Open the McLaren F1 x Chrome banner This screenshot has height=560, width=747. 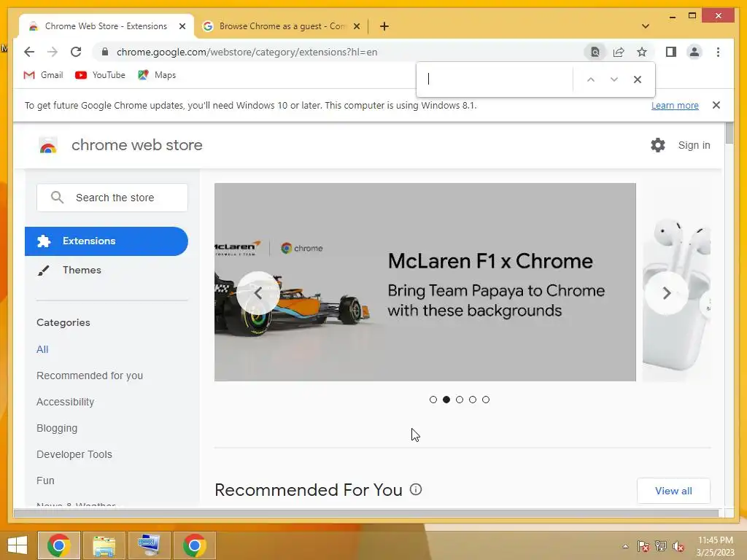pyautogui.click(x=425, y=282)
